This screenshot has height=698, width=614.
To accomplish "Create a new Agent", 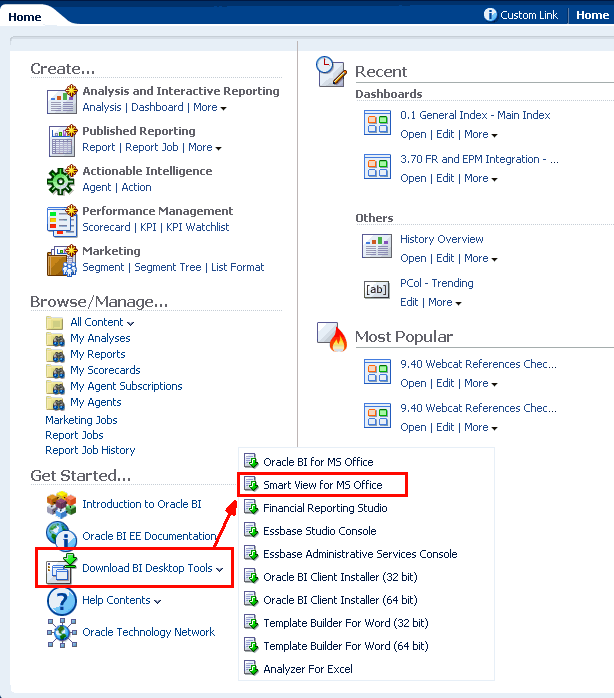I will 97,187.
